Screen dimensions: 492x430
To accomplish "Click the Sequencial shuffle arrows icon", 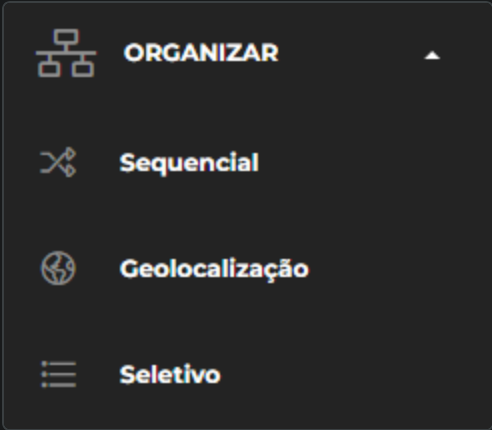I will pos(58,162).
